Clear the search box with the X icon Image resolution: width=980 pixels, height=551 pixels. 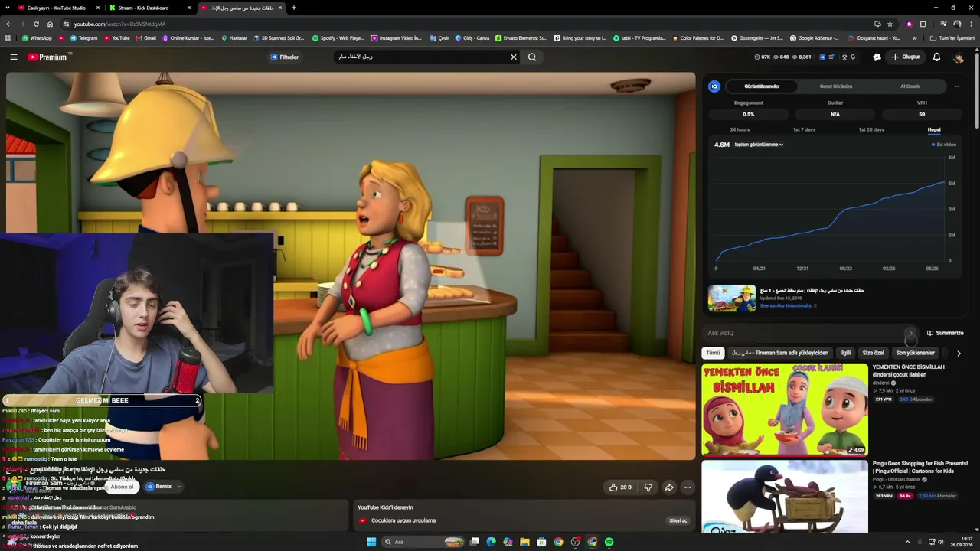514,57
